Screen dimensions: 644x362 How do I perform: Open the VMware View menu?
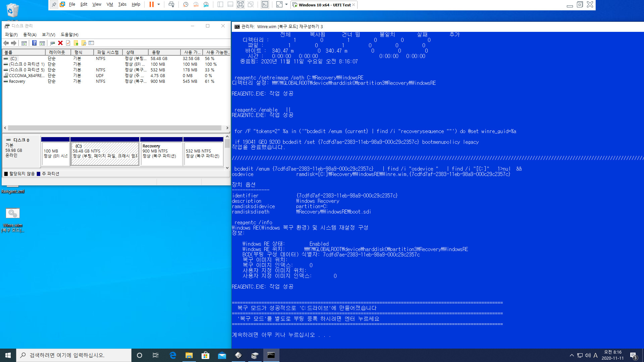[x=97, y=4]
